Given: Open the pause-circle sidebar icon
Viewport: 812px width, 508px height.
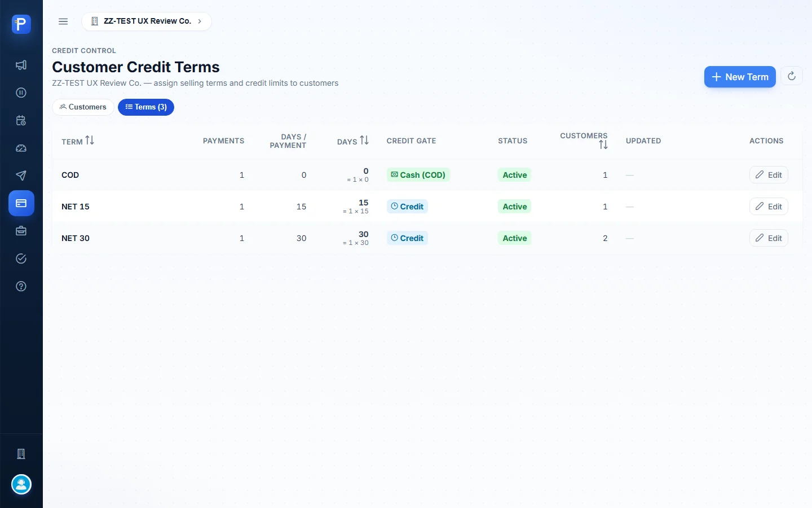Looking at the screenshot, I should pyautogui.click(x=21, y=93).
